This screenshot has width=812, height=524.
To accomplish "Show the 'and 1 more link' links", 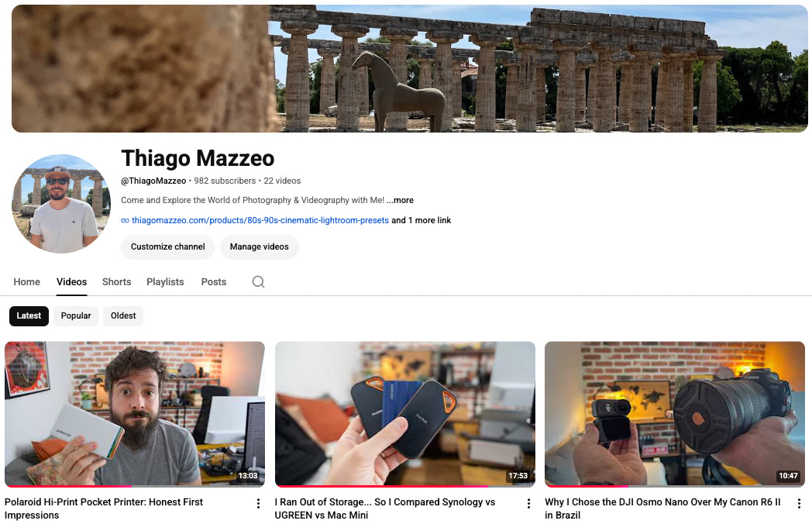I will [421, 220].
